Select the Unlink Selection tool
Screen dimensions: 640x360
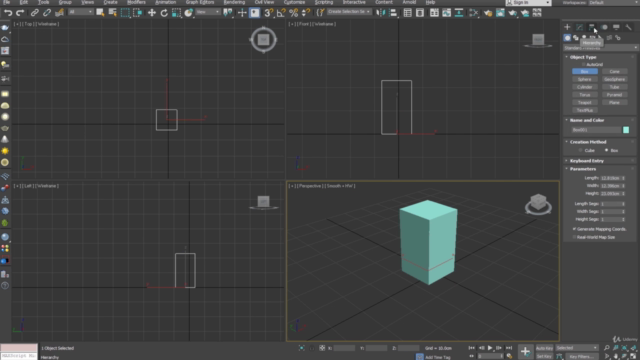coord(47,13)
